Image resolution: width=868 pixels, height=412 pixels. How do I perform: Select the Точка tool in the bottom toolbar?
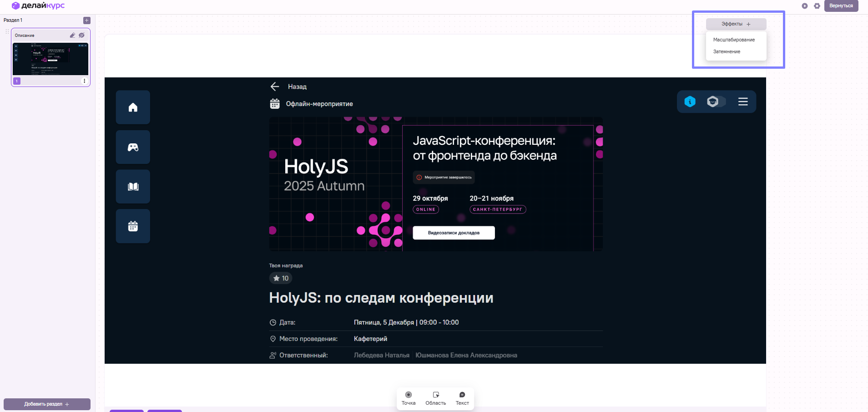pyautogui.click(x=409, y=398)
